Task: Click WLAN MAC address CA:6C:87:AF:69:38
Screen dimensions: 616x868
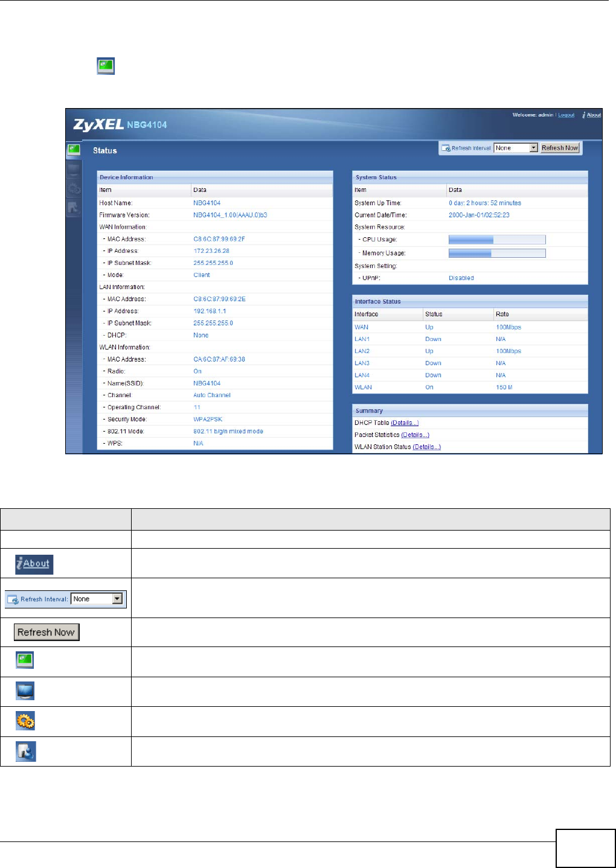Action: coord(219,359)
